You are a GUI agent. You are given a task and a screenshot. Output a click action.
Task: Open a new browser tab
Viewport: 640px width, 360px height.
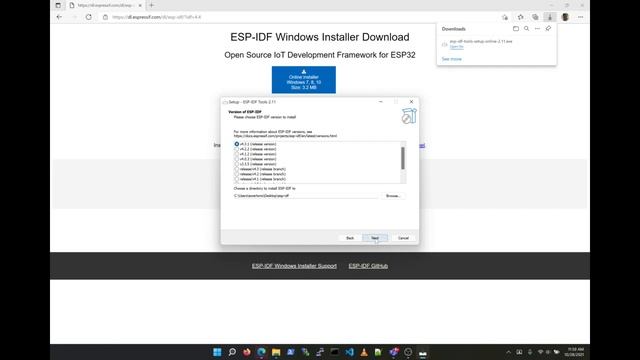(x=151, y=5)
